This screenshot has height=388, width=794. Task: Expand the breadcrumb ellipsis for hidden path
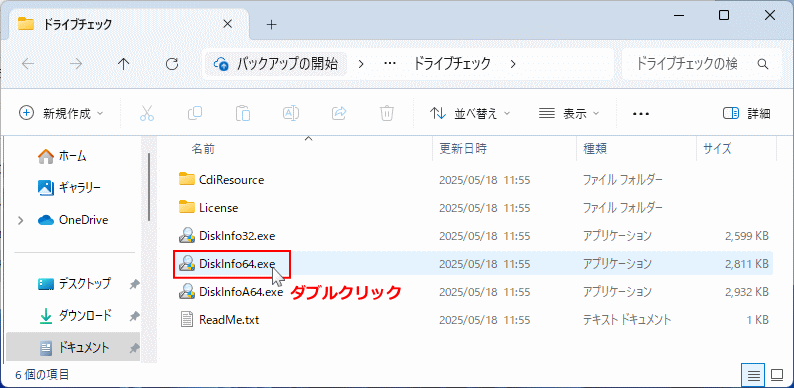pyautogui.click(x=389, y=64)
